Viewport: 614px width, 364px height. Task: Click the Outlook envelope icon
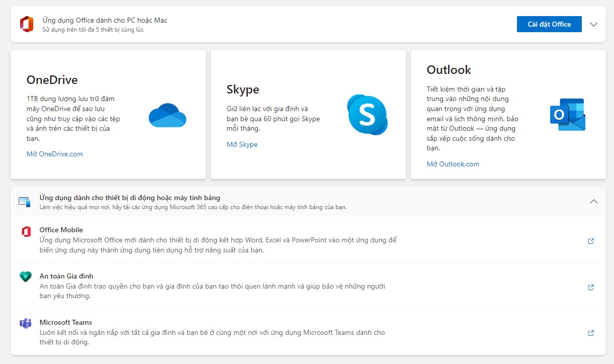568,115
